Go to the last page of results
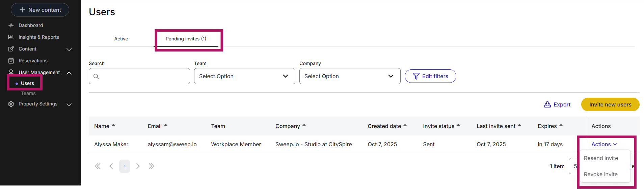644x189 pixels. point(151,166)
